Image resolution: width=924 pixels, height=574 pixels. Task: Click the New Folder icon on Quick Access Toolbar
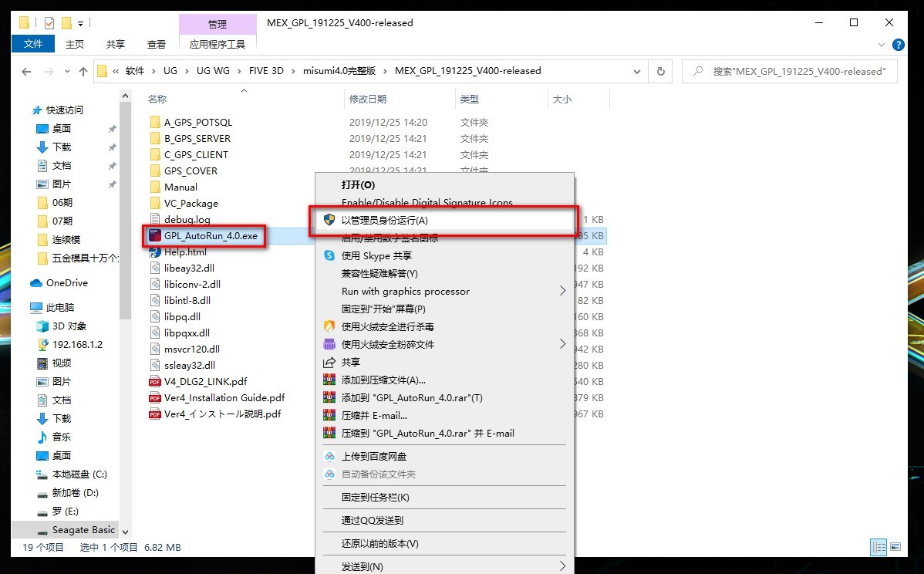click(x=67, y=23)
